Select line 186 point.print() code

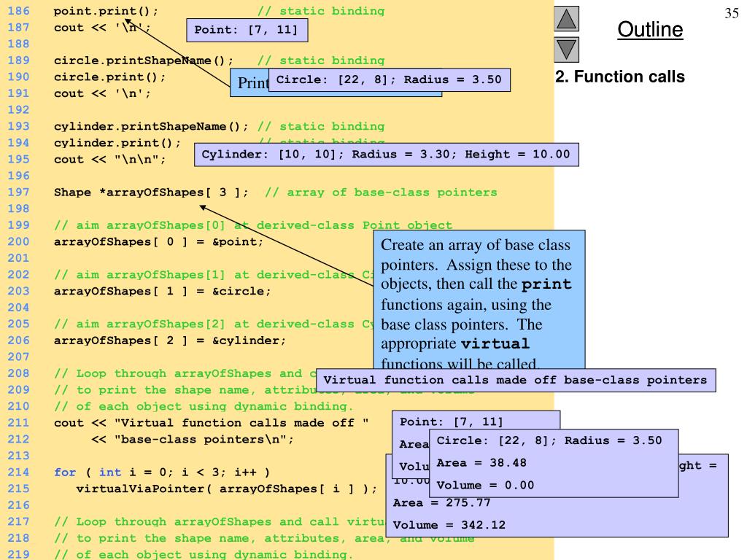[x=105, y=11]
